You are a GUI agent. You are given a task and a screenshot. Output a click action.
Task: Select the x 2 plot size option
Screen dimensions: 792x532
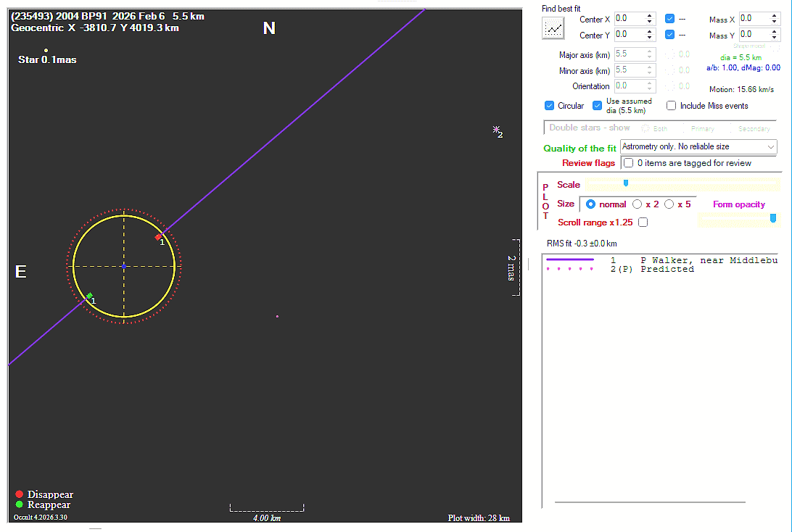coord(638,204)
